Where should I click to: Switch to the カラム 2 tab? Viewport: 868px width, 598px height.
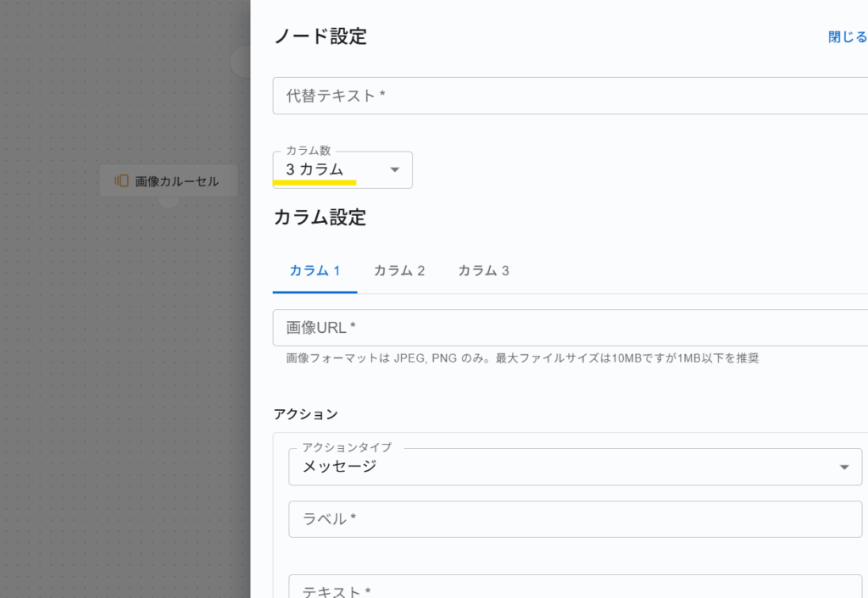coord(399,271)
